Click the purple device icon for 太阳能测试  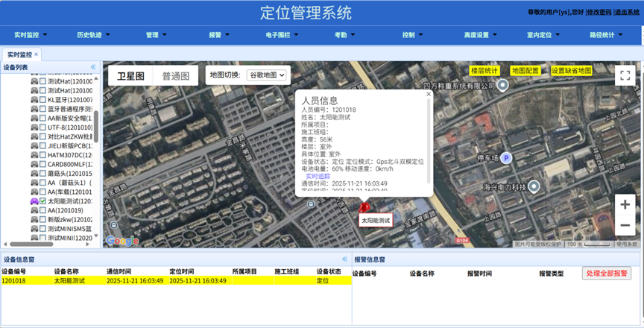[34, 201]
